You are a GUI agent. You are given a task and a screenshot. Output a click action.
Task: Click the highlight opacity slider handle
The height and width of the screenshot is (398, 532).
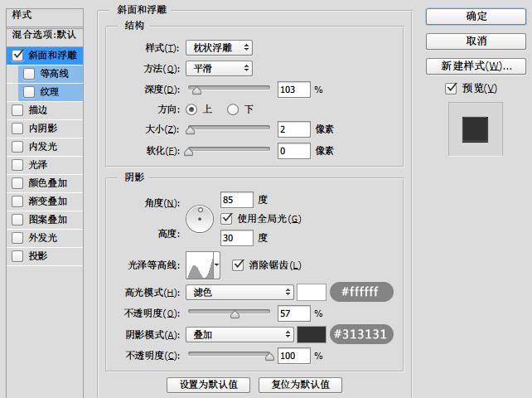(235, 314)
